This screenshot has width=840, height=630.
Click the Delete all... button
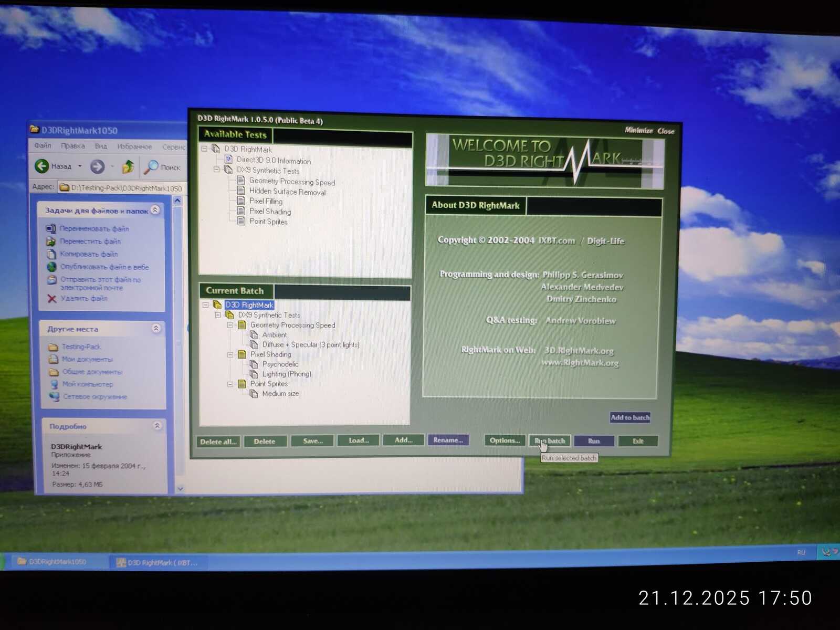click(218, 442)
